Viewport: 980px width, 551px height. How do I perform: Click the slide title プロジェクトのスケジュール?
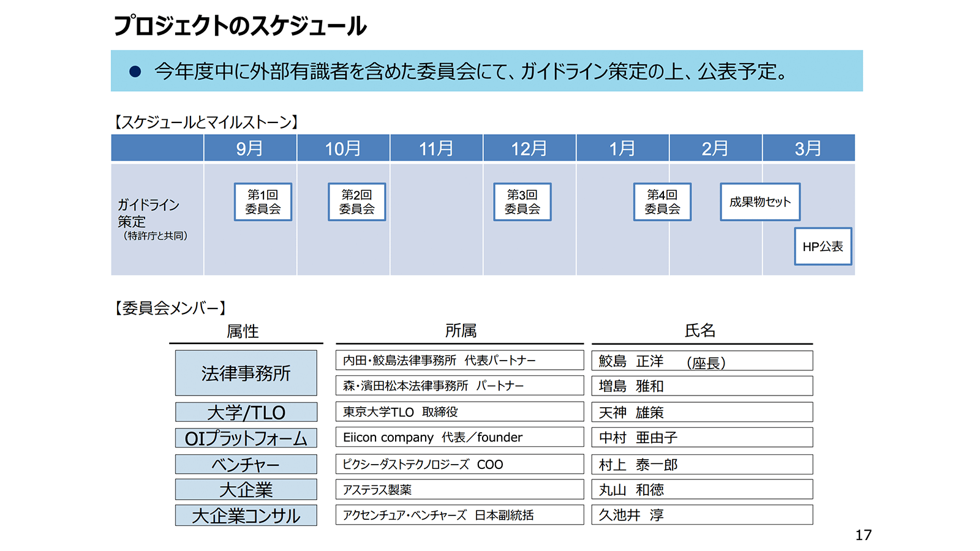(240, 26)
